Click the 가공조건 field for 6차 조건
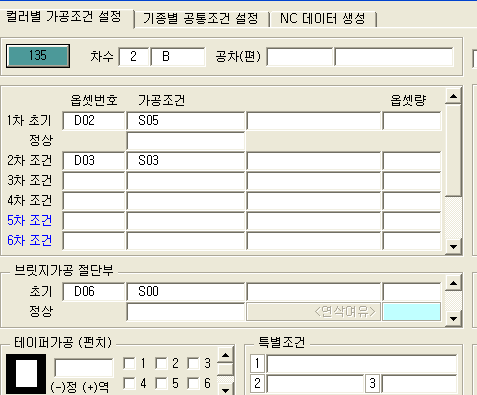Screen dimensions: 477x395 186,241
